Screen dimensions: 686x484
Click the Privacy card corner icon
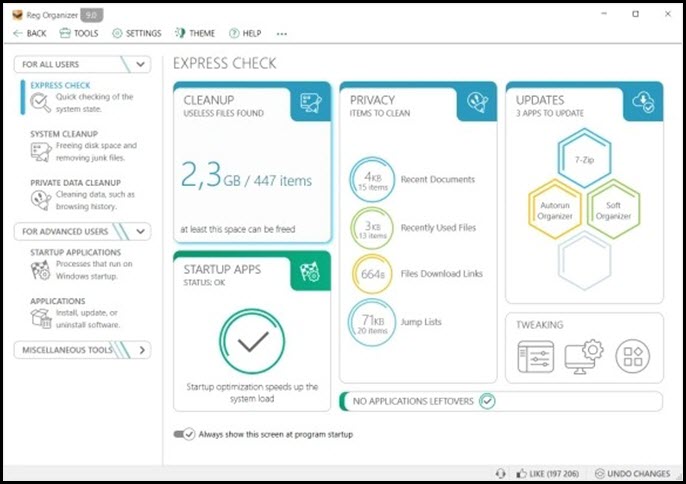coord(477,103)
